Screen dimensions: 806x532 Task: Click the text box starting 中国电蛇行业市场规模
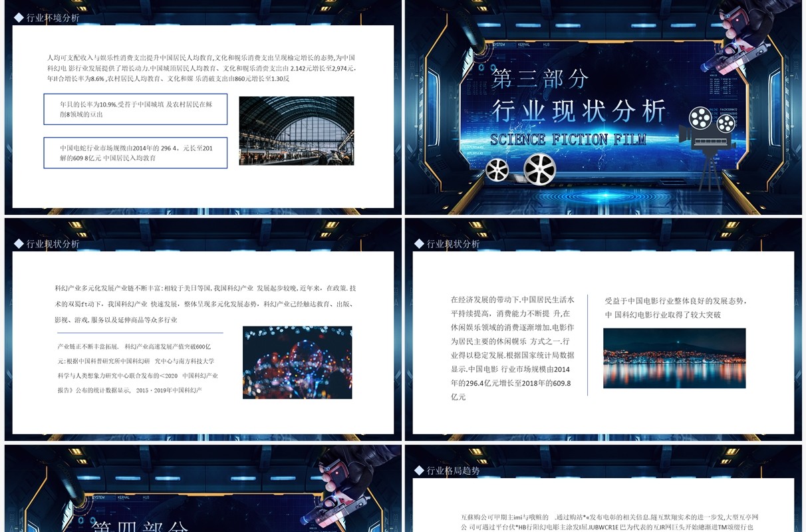136,153
